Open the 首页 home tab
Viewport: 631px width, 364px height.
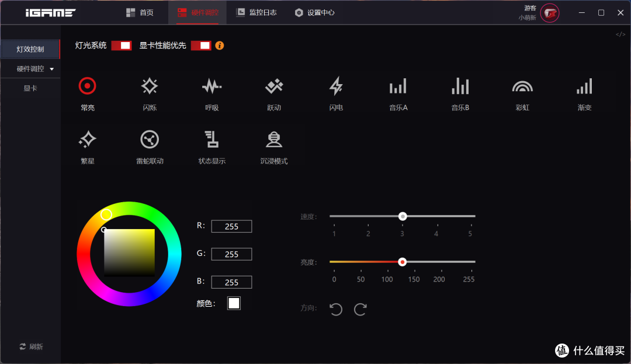(140, 13)
